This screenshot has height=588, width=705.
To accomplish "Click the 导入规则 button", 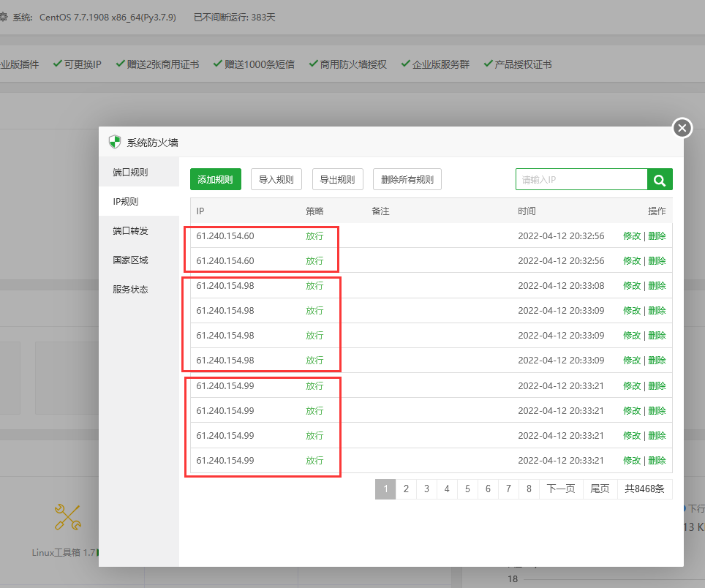I will pos(276,179).
